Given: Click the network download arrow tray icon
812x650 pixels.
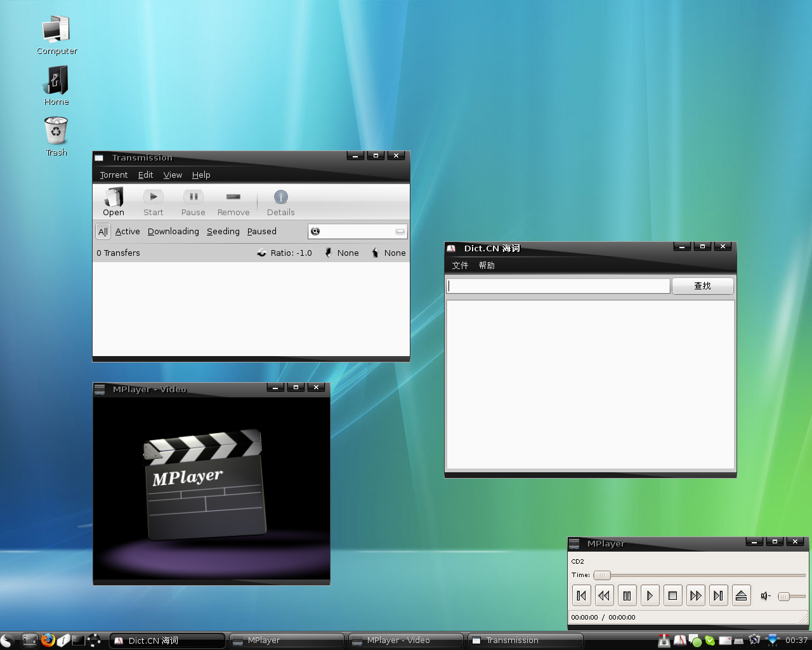Looking at the screenshot, I should 772,640.
